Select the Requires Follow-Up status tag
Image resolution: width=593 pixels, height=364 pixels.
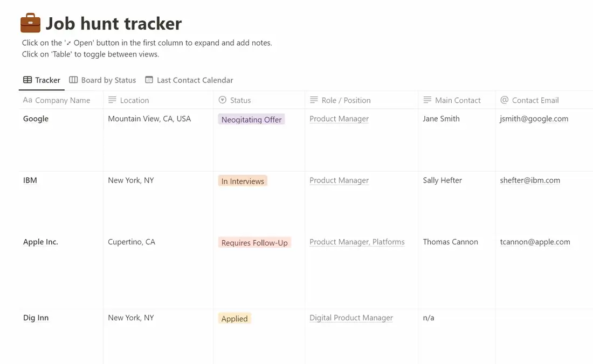[254, 242]
